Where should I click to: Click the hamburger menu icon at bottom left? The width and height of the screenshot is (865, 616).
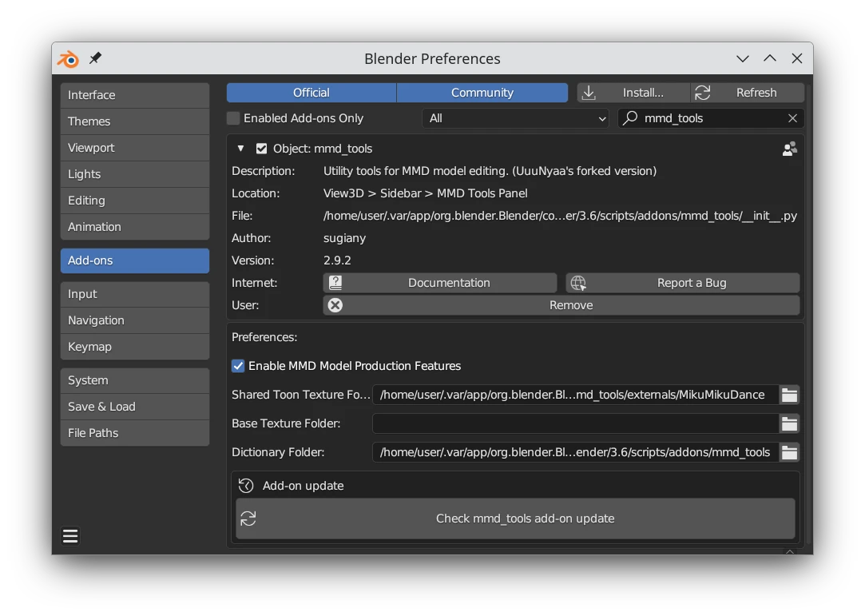tap(70, 536)
